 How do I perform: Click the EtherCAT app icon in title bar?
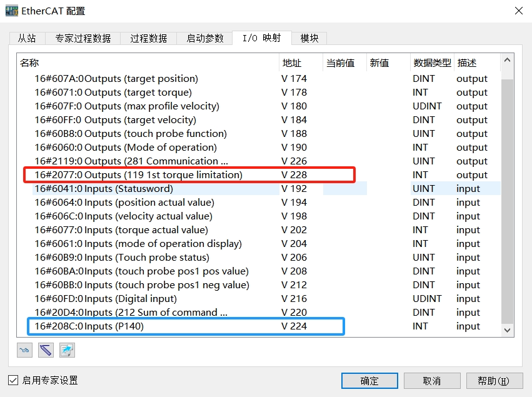tap(11, 11)
